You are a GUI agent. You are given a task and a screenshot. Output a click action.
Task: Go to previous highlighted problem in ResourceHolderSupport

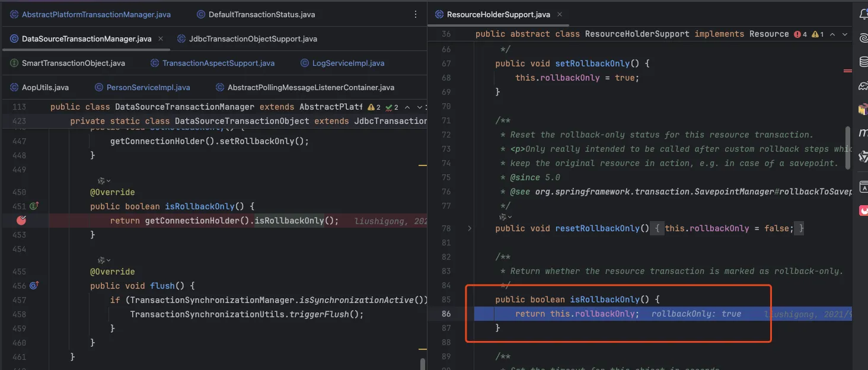point(833,34)
